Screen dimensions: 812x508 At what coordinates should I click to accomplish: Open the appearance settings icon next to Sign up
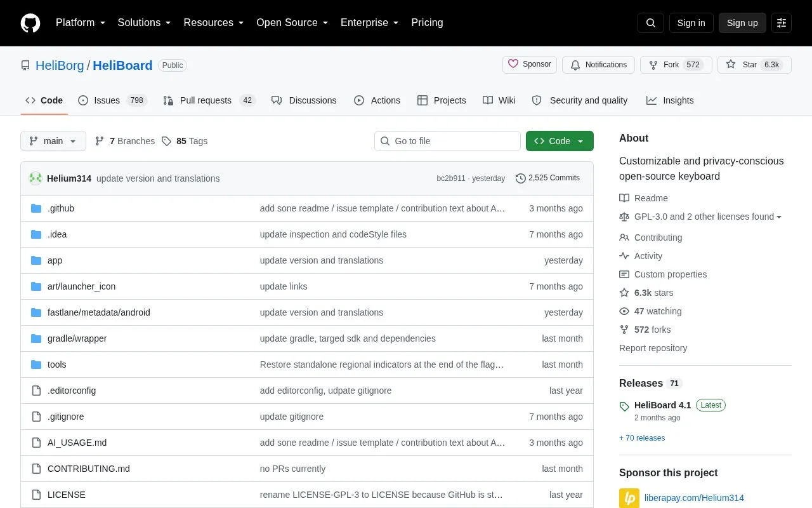coord(782,23)
